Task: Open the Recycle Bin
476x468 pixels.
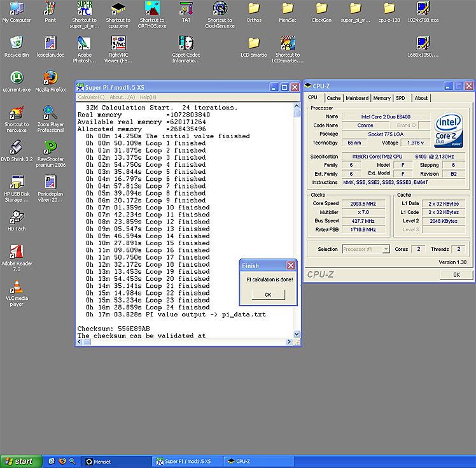Action: 17,46
